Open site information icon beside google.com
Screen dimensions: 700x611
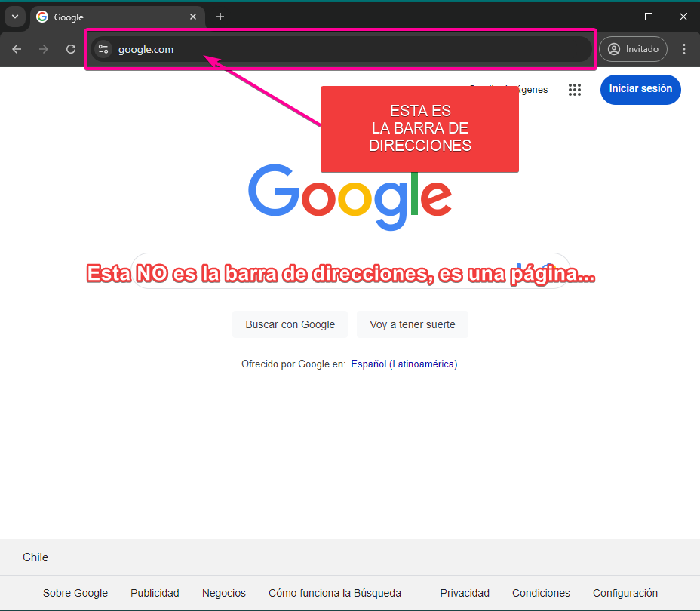(103, 49)
